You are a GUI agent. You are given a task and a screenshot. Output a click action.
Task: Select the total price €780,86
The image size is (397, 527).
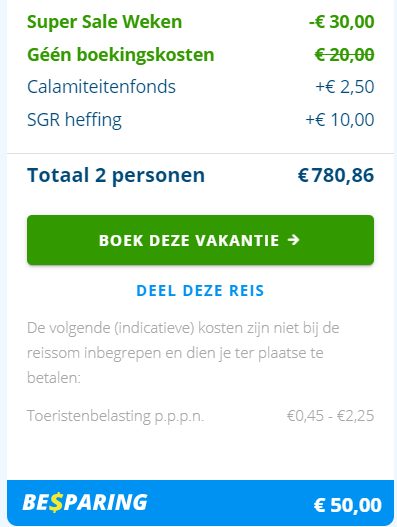coord(336,175)
